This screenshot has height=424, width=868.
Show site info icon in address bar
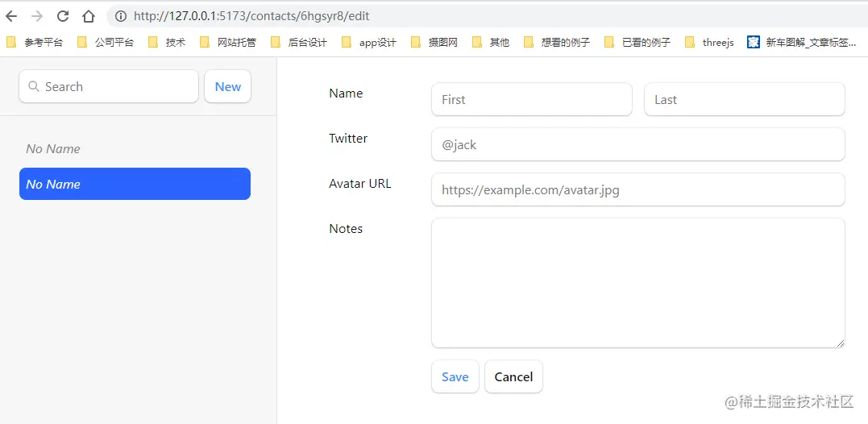pos(120,16)
